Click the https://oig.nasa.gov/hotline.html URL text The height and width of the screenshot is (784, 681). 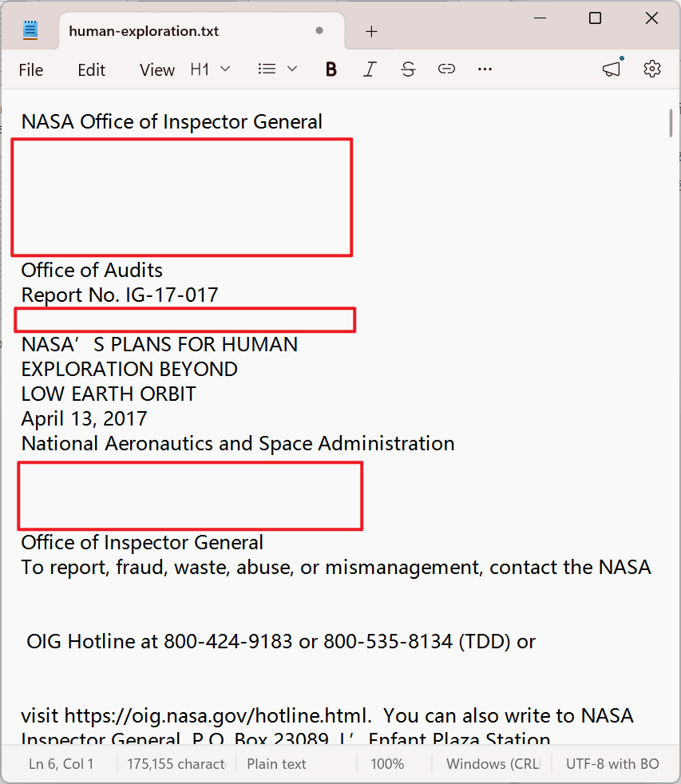[217, 716]
